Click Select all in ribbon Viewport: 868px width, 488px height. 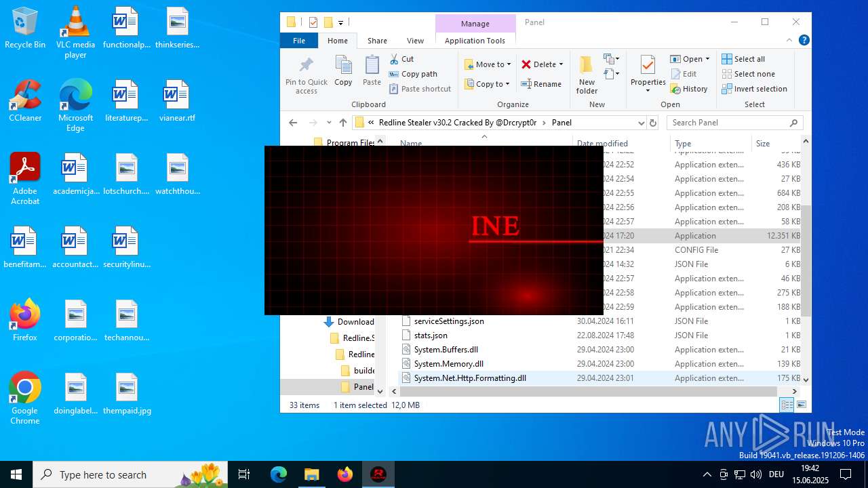pyautogui.click(x=743, y=59)
